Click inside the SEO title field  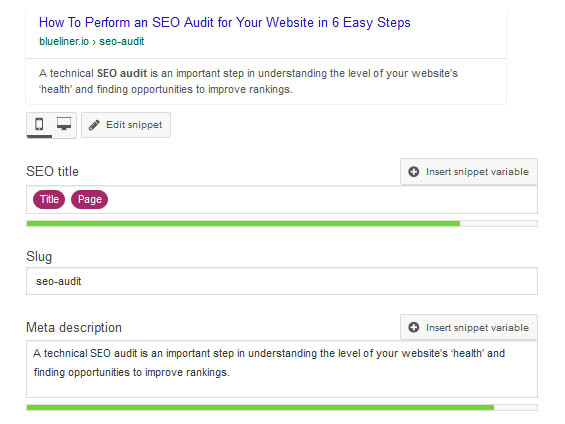pyautogui.click(x=282, y=200)
